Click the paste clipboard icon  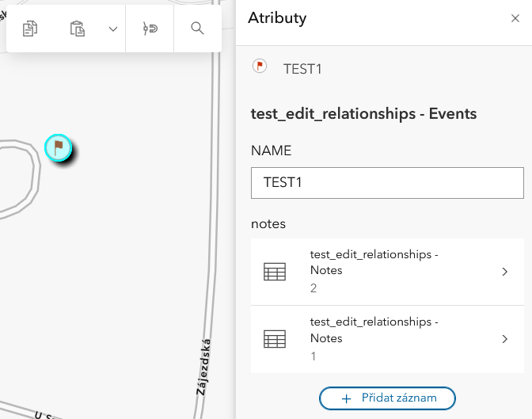pyautogui.click(x=77, y=29)
